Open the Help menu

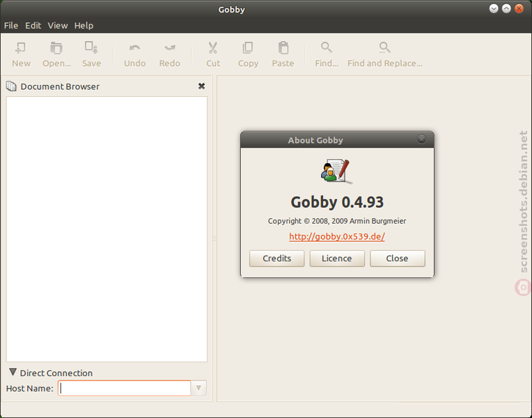point(84,26)
